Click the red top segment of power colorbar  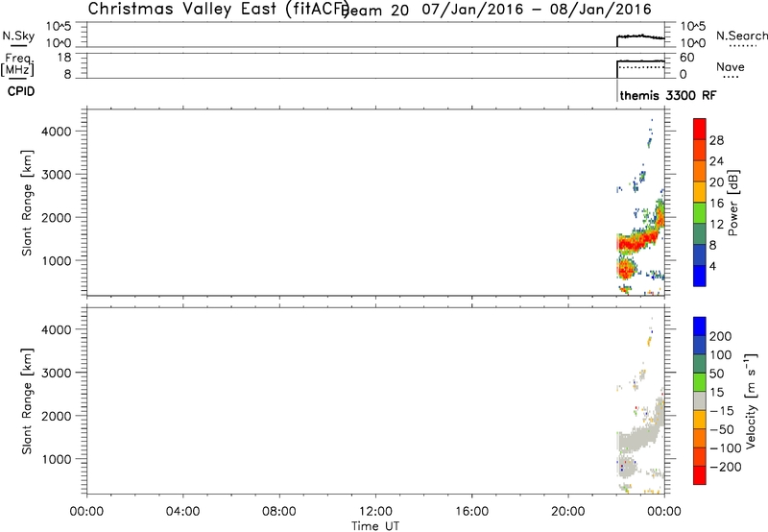(700, 130)
